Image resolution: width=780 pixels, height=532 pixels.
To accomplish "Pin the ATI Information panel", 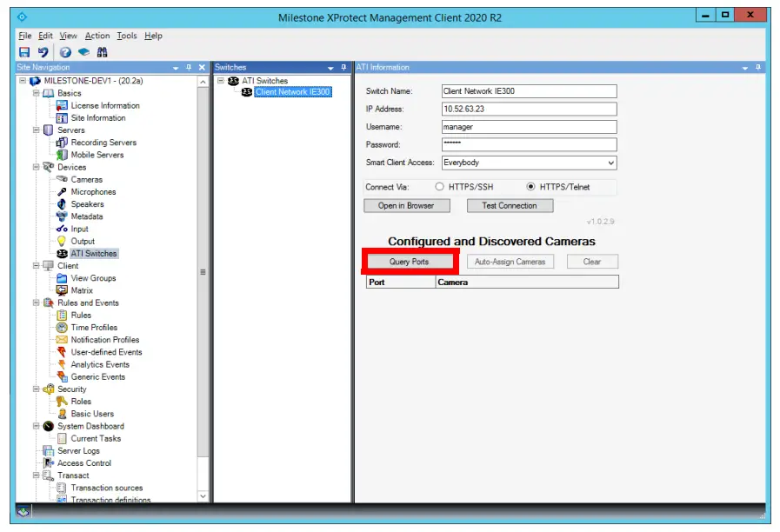I will click(x=757, y=67).
